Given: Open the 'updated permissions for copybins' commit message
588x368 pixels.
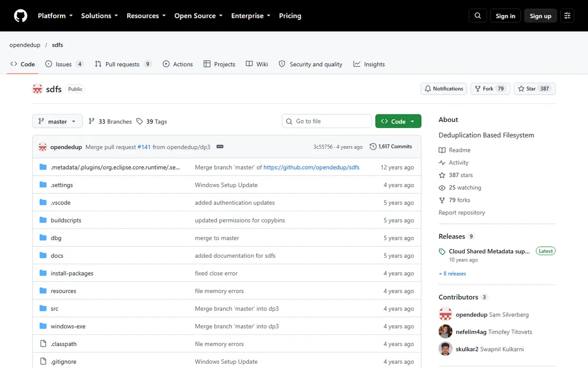Looking at the screenshot, I should click(239, 220).
